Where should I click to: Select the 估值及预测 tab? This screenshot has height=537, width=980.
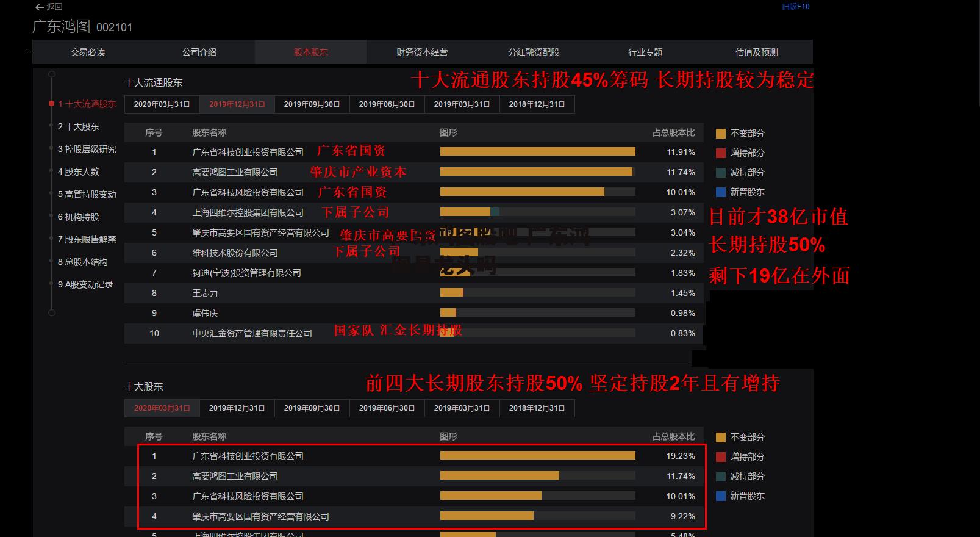point(757,52)
